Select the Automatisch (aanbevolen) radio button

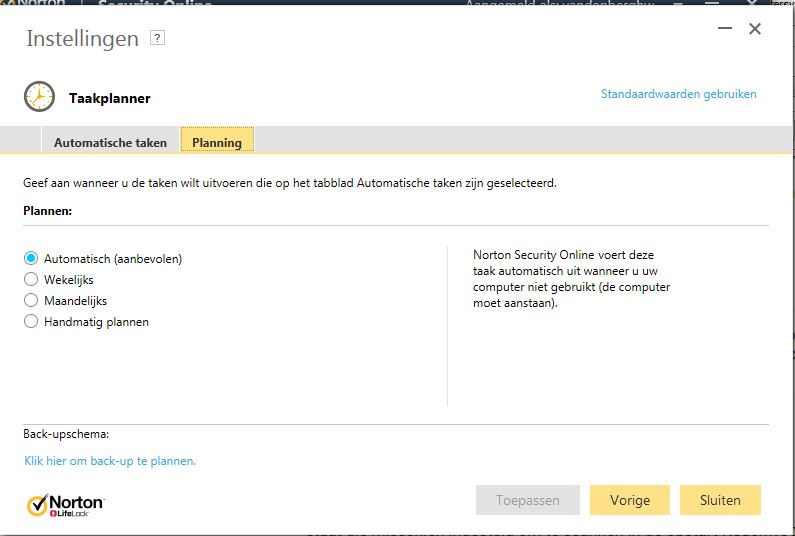pyautogui.click(x=31, y=259)
